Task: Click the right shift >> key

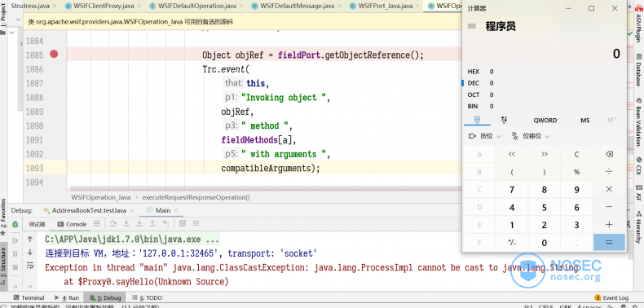Action: 545,155
